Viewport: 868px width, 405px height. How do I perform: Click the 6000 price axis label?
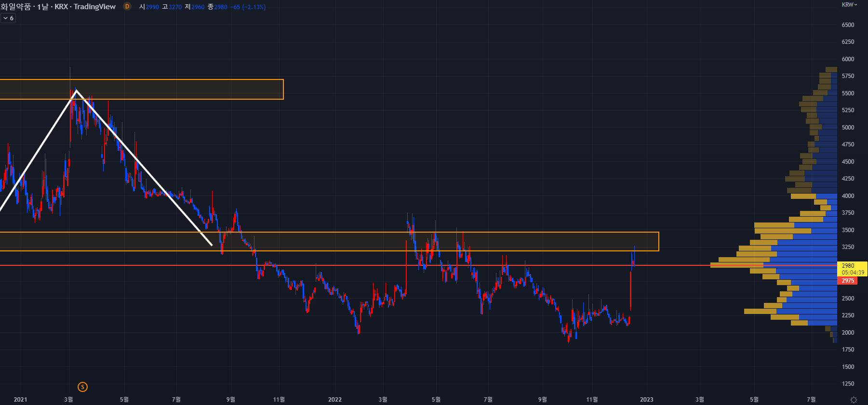[848, 59]
